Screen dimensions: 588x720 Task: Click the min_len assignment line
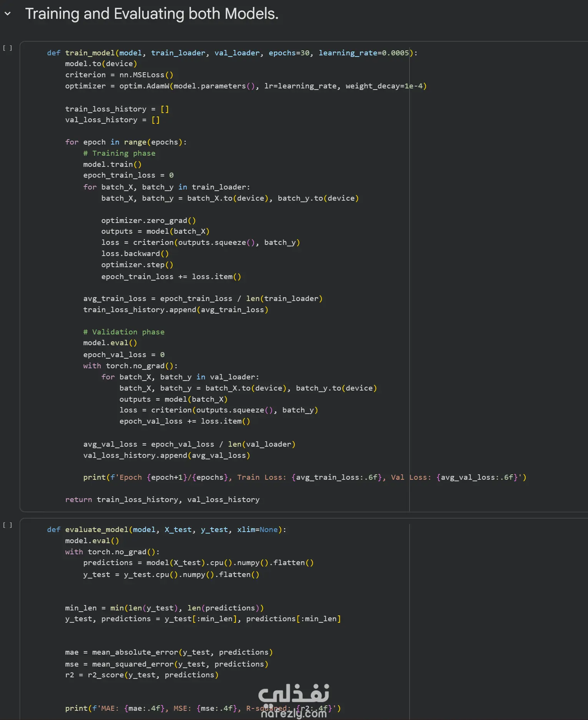click(x=164, y=608)
